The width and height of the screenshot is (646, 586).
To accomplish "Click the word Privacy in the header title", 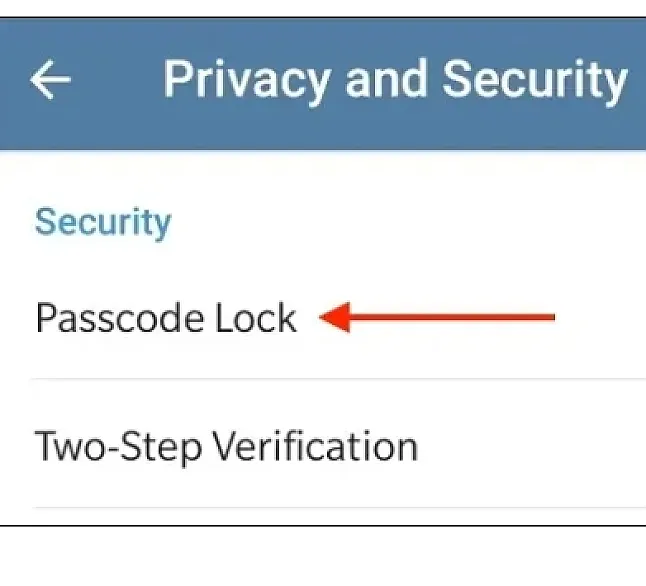I will (x=247, y=82).
